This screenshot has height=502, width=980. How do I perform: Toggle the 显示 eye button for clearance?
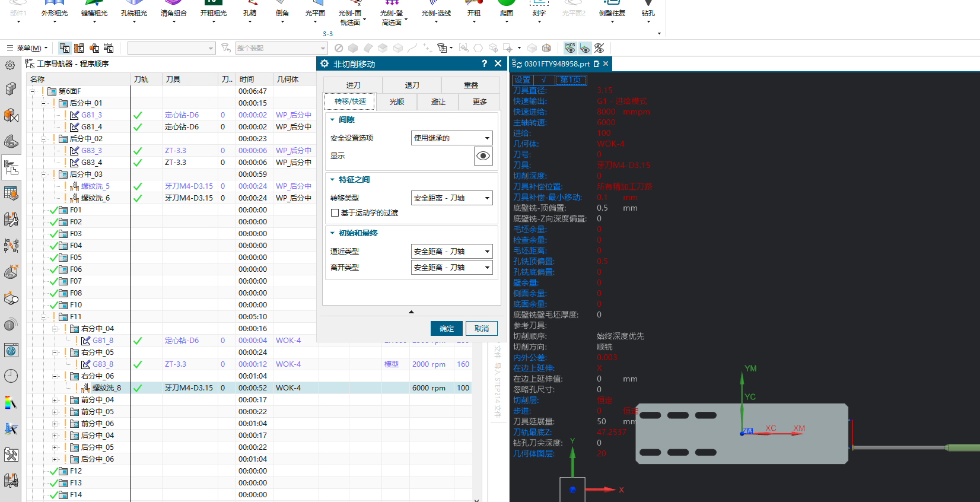coord(483,156)
